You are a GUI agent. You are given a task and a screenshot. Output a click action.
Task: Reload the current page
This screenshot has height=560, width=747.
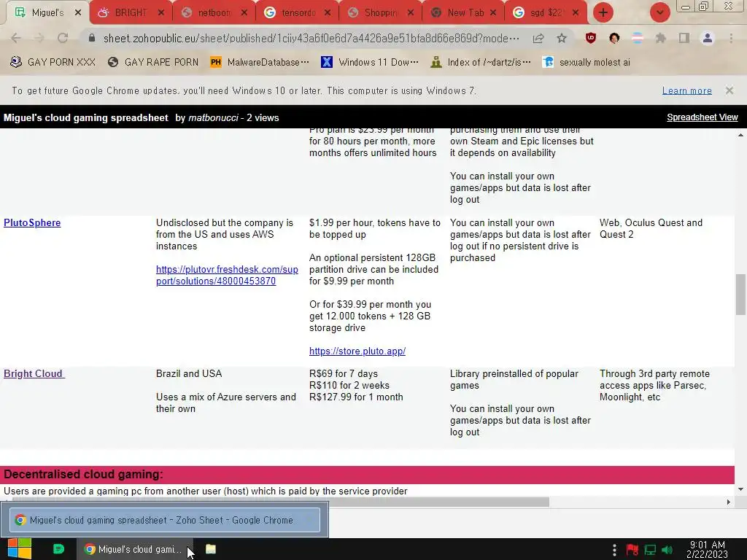(x=63, y=38)
